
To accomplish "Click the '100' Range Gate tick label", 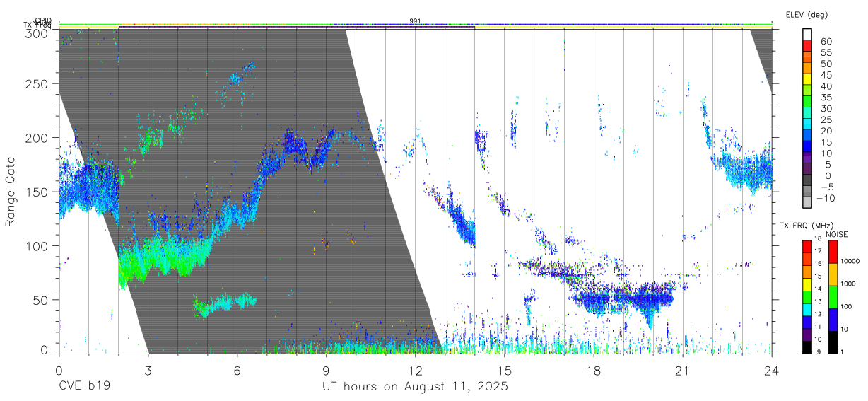I will [37, 245].
